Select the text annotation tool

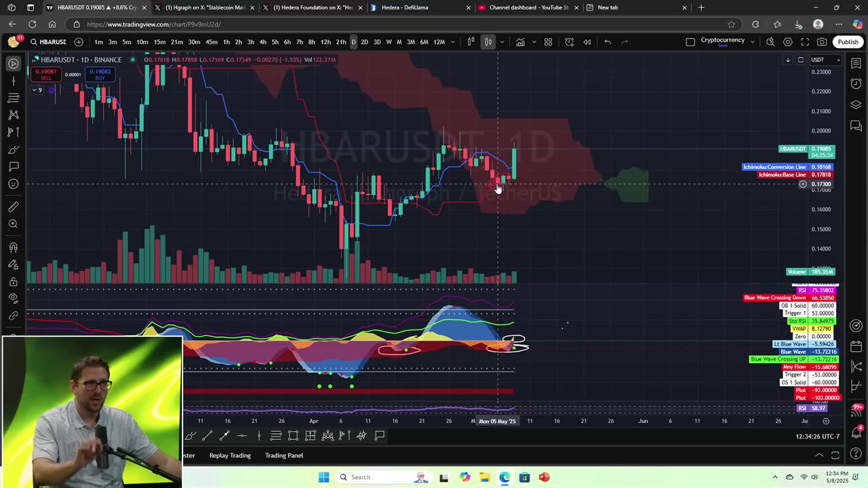pyautogui.click(x=14, y=167)
